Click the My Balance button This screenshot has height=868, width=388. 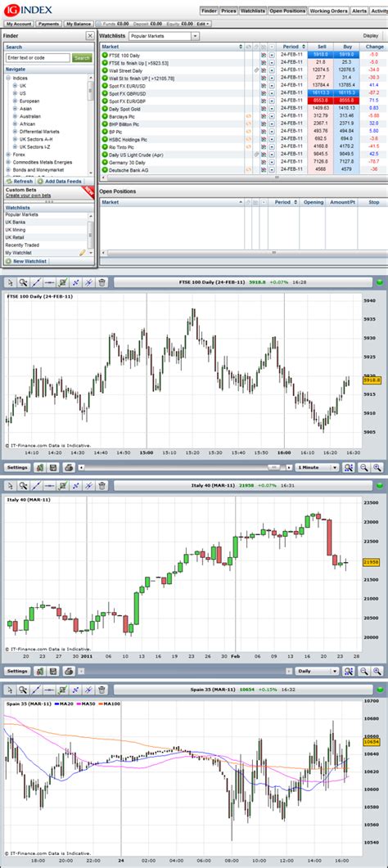click(x=79, y=24)
